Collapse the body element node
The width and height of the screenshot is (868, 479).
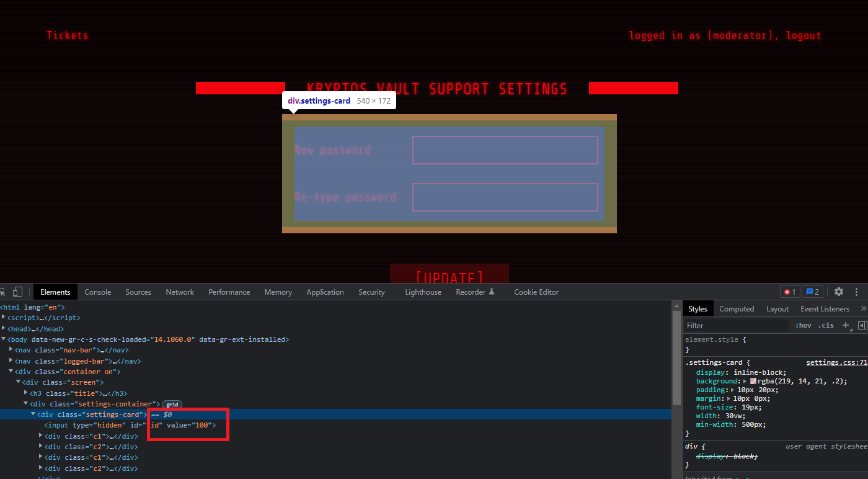click(4, 339)
